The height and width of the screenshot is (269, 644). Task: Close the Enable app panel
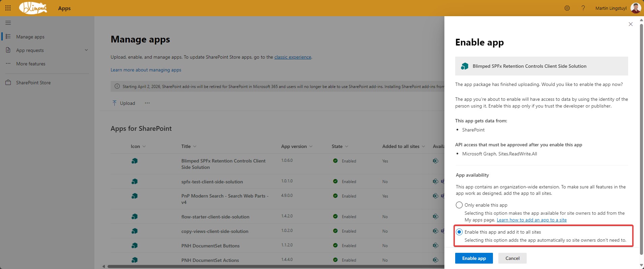coord(631,24)
